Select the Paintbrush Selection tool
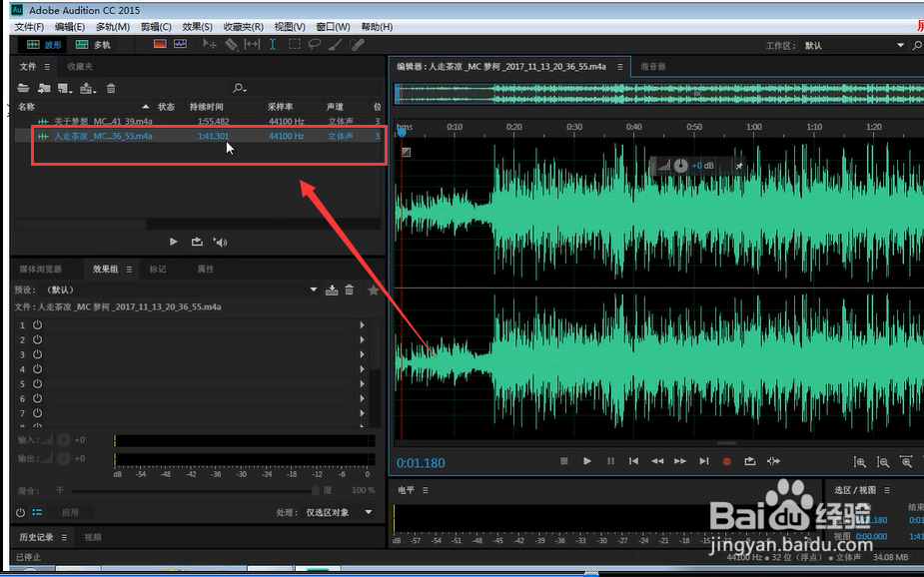Screen dimensions: 924x577 (x=336, y=44)
